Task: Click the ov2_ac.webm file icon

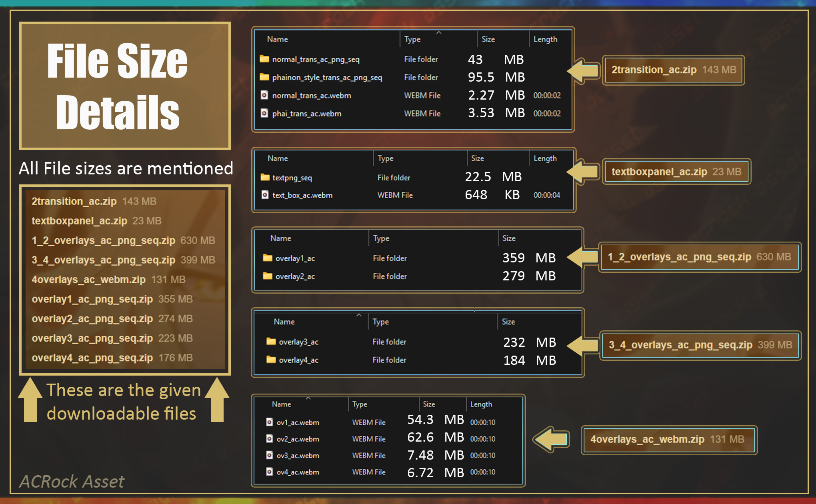Action: 270,439
